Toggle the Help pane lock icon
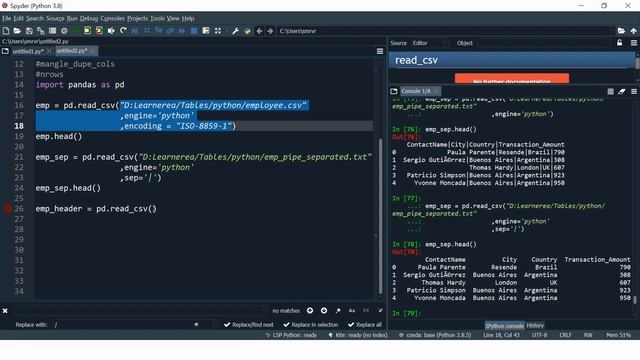The image size is (640, 360). (620, 42)
